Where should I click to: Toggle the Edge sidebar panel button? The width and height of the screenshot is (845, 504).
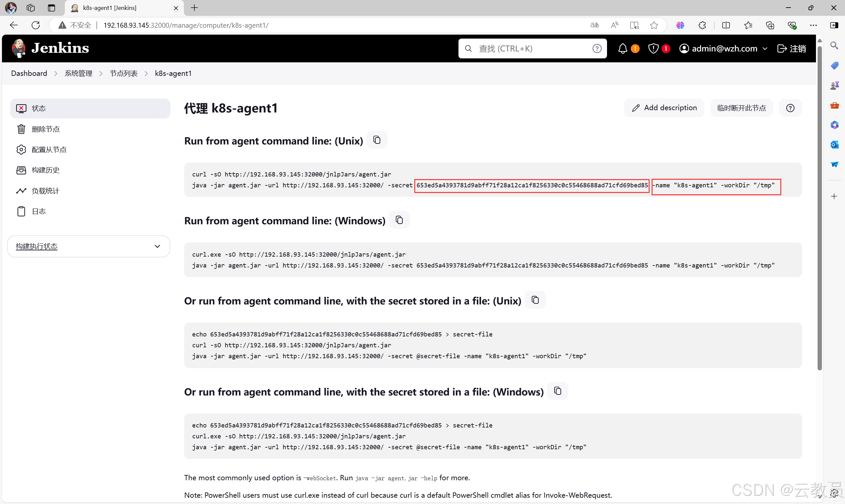pyautogui.click(x=834, y=25)
